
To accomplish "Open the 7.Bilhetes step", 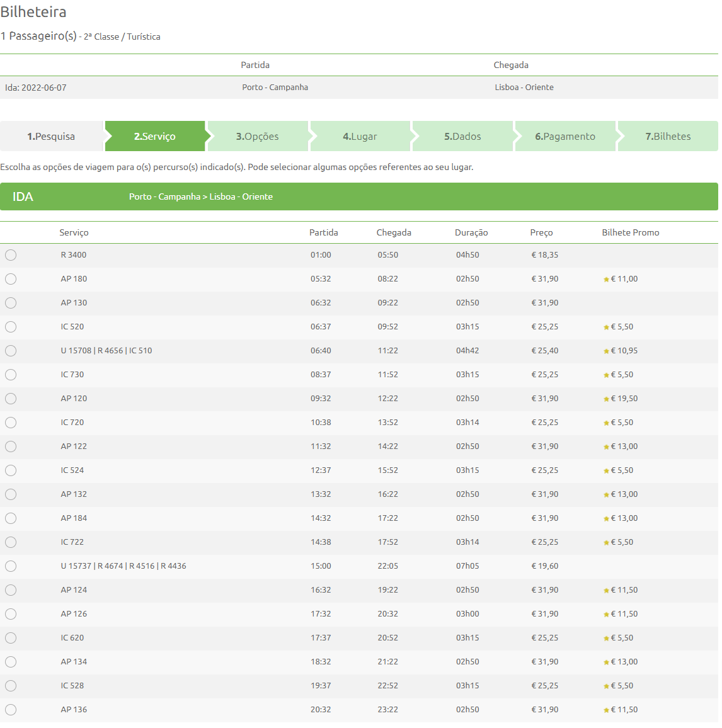I will click(668, 136).
